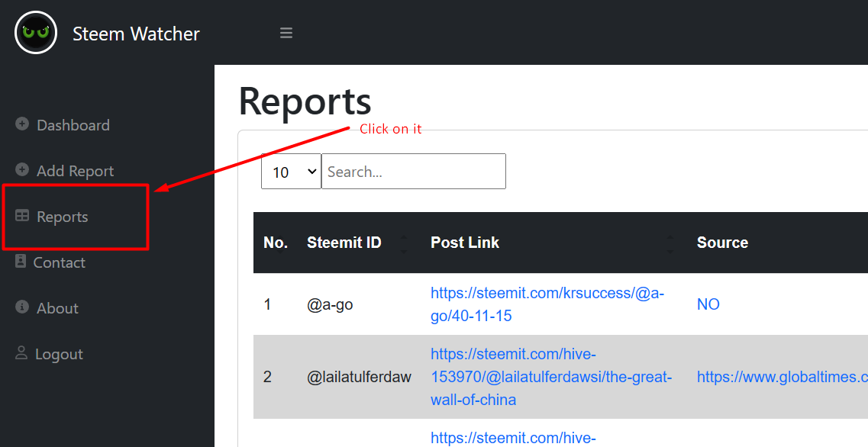
Task: Click the Steem Watcher owl logo
Action: tap(36, 33)
